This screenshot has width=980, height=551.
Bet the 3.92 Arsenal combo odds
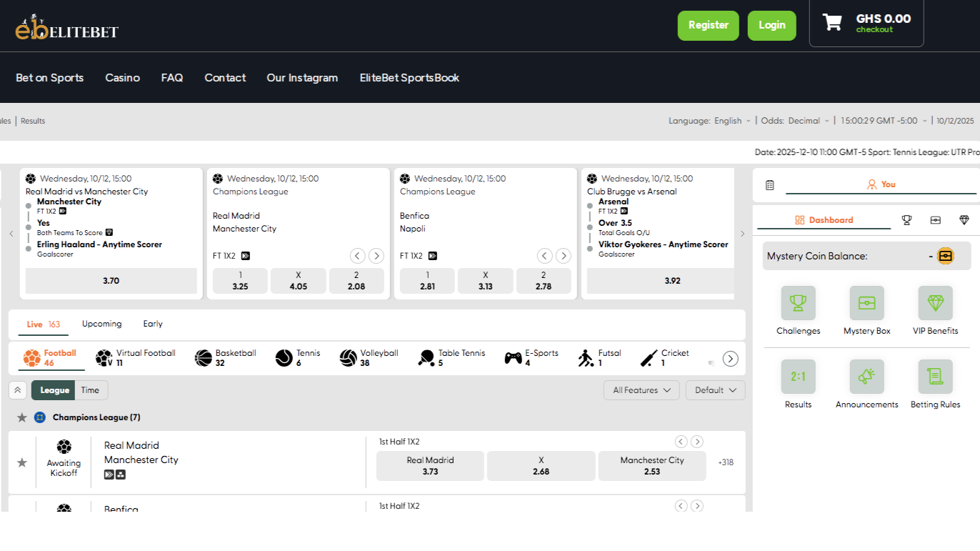661,281
